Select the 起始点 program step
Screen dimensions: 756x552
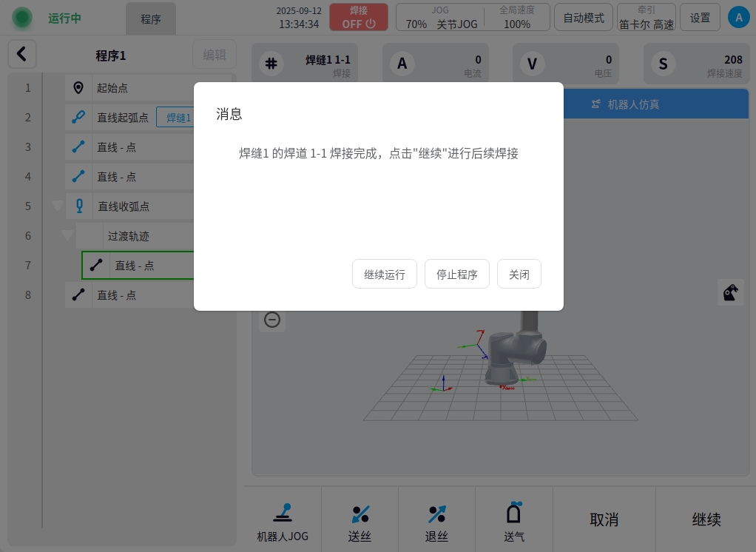(x=112, y=88)
